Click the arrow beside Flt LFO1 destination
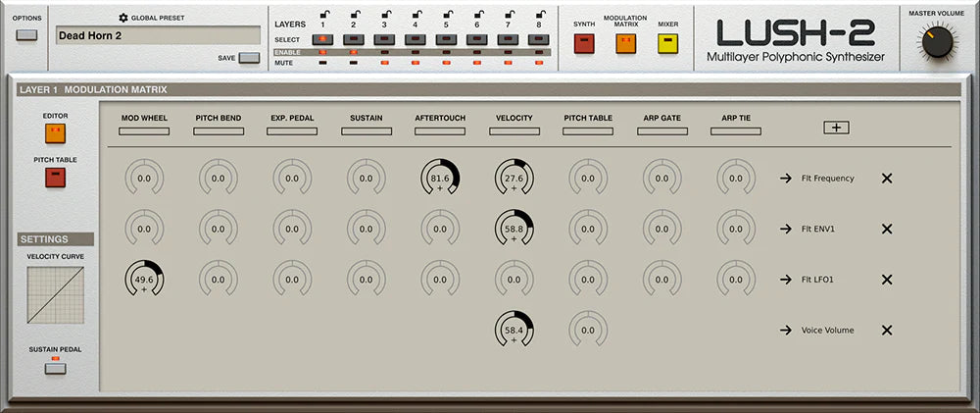The width and height of the screenshot is (980, 413). click(x=785, y=280)
